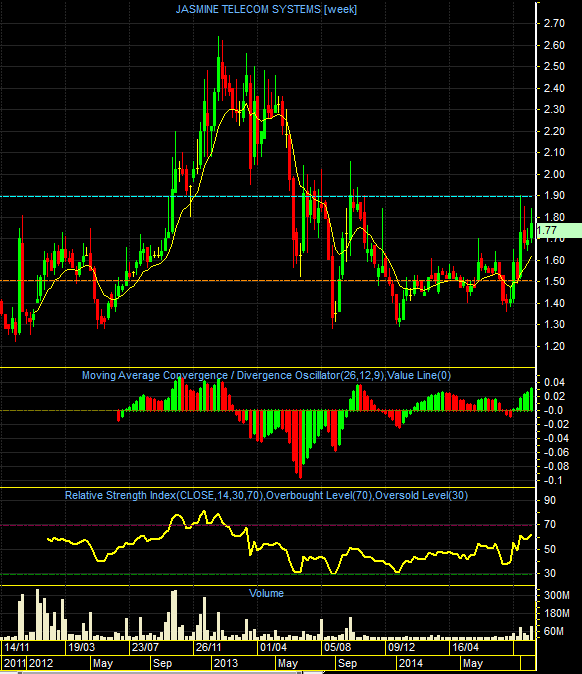Viewport: 582px width, 674px height.
Task: Click the MACD axis value 0.04
Action: (x=554, y=382)
